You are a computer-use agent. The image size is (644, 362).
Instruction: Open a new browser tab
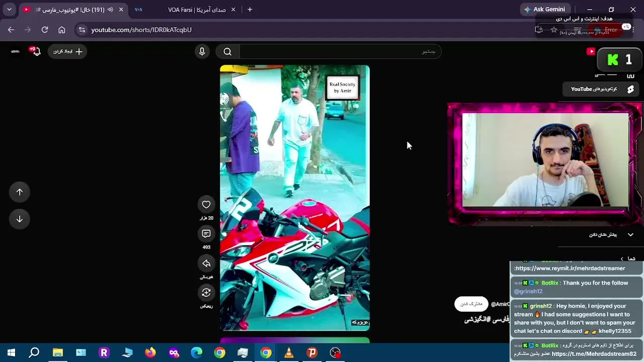250,10
